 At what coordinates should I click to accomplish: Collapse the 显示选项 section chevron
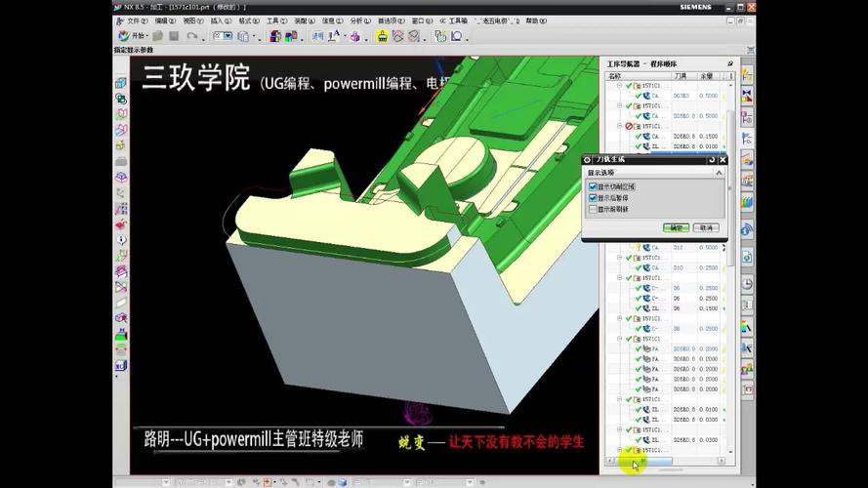click(720, 173)
